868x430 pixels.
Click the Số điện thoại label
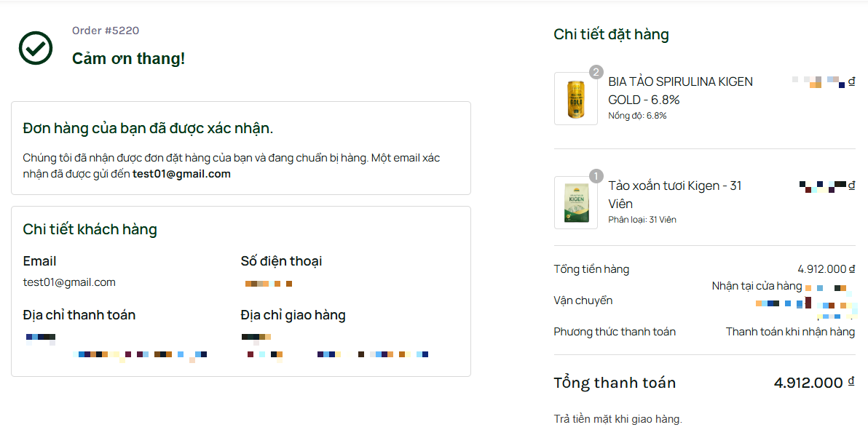[281, 261]
